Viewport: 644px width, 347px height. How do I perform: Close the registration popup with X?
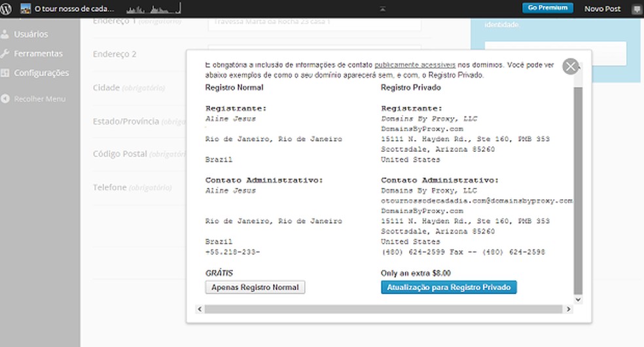571,66
